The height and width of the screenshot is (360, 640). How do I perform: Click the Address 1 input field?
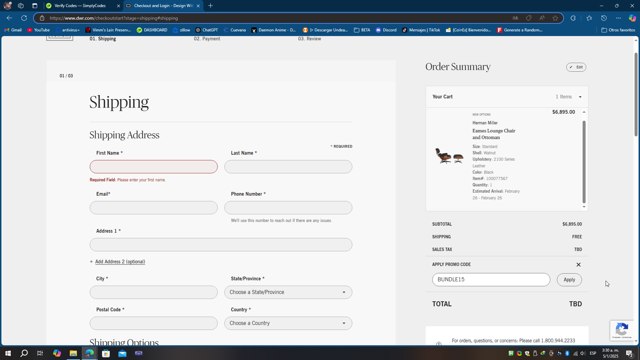coord(221,245)
